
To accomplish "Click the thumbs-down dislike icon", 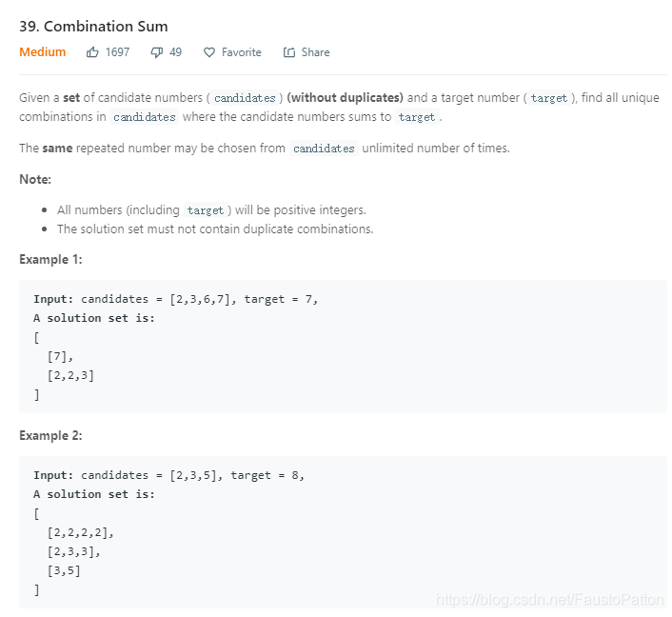I will (x=156, y=52).
